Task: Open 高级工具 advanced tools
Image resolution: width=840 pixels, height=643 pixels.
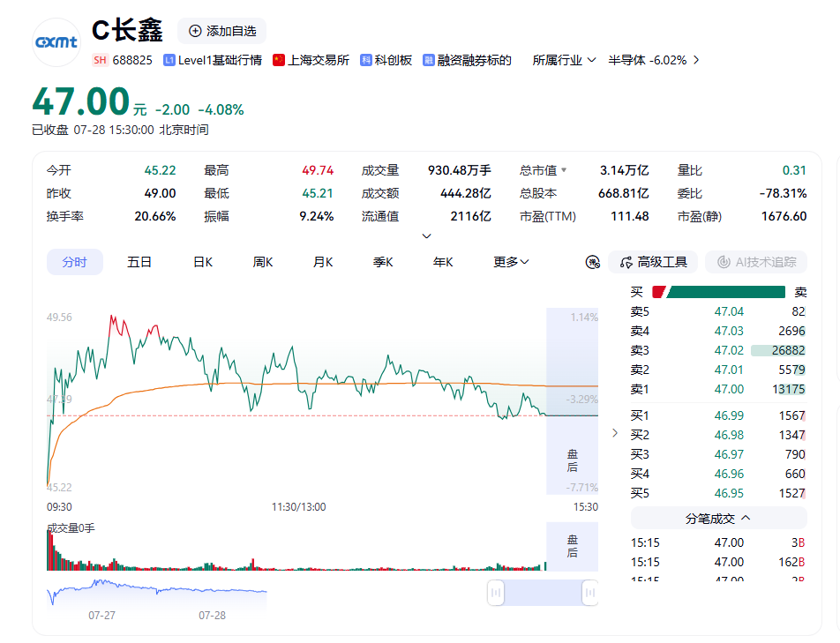Action: [653, 262]
